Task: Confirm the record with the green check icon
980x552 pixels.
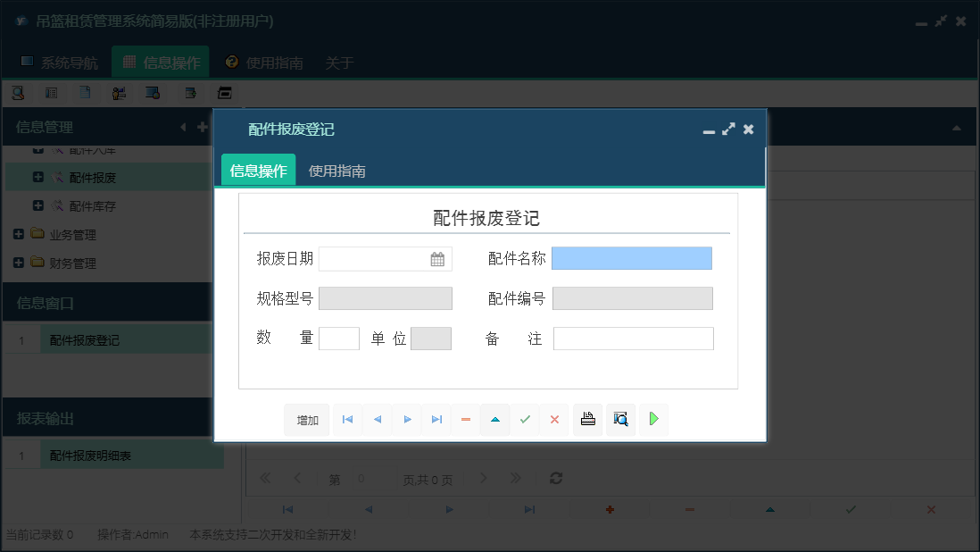Action: click(x=525, y=419)
